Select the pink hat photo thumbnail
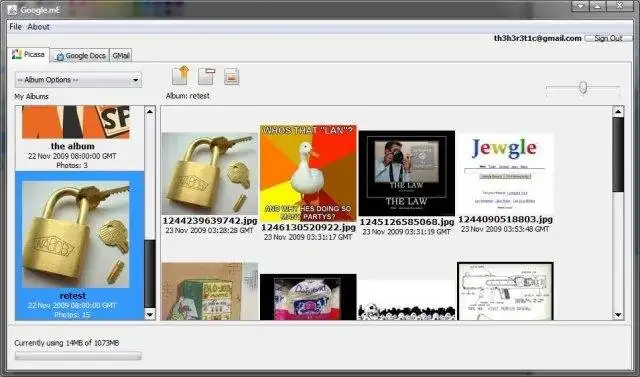The image size is (640, 377). click(308, 297)
